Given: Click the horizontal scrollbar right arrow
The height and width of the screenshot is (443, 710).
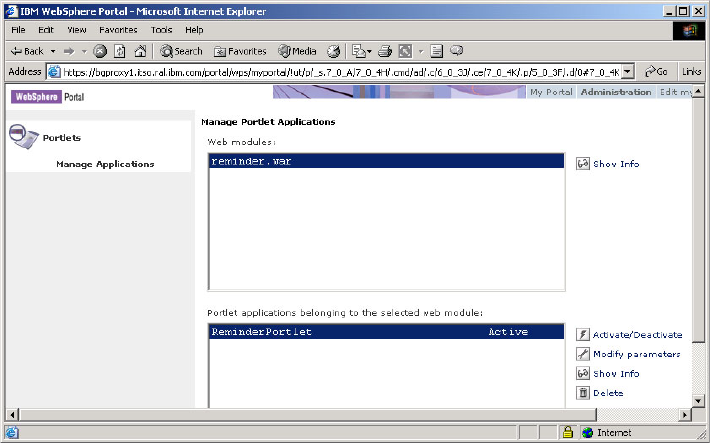Looking at the screenshot, I should pyautogui.click(x=685, y=414).
